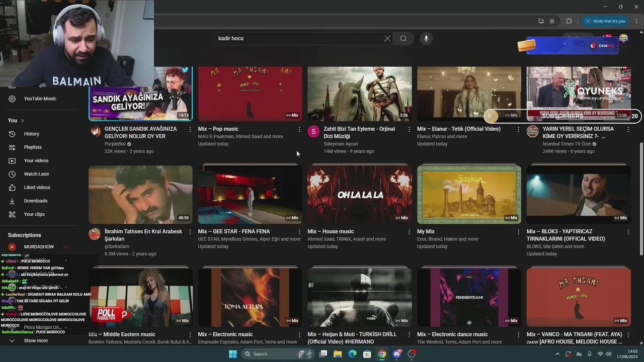This screenshot has width=644, height=362.
Task: Open Süleyman Aycan channel avatar
Action: pos(313,132)
